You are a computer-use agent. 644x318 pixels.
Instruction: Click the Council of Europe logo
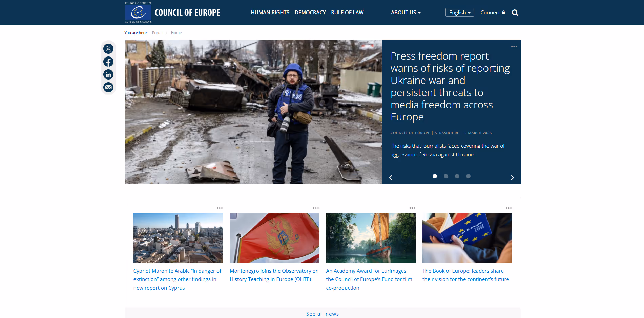click(x=138, y=13)
